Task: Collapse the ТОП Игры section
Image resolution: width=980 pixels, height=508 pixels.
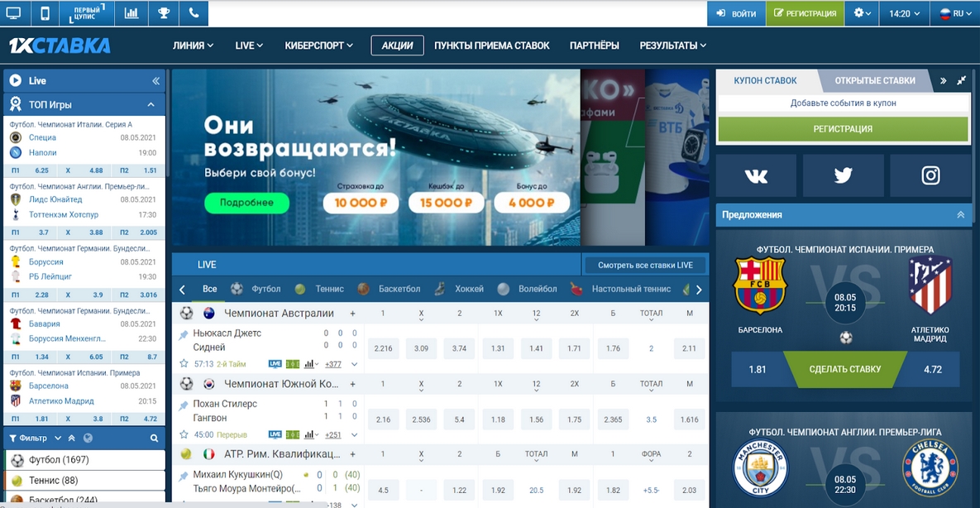Action: [x=151, y=104]
